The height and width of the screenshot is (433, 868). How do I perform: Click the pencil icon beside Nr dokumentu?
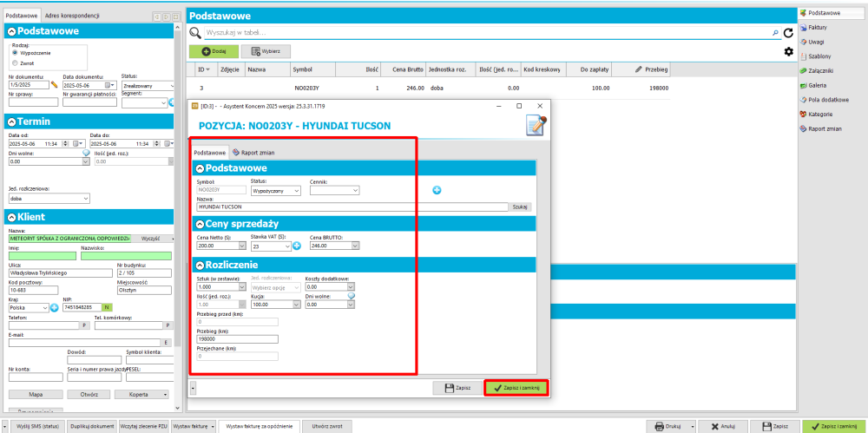54,85
